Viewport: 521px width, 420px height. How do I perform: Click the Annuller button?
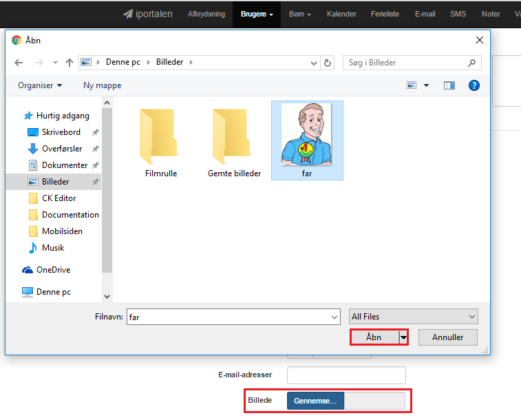[448, 337]
